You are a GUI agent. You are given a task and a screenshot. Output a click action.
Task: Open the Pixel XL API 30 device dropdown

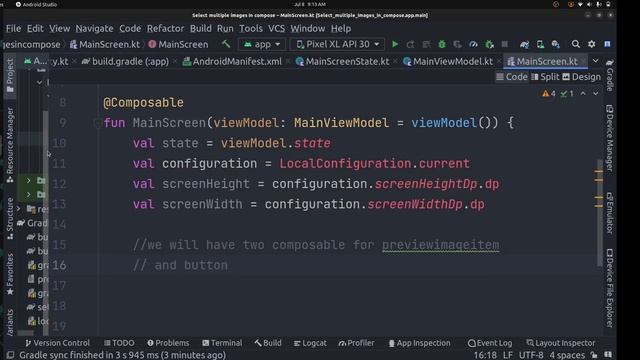pos(337,44)
